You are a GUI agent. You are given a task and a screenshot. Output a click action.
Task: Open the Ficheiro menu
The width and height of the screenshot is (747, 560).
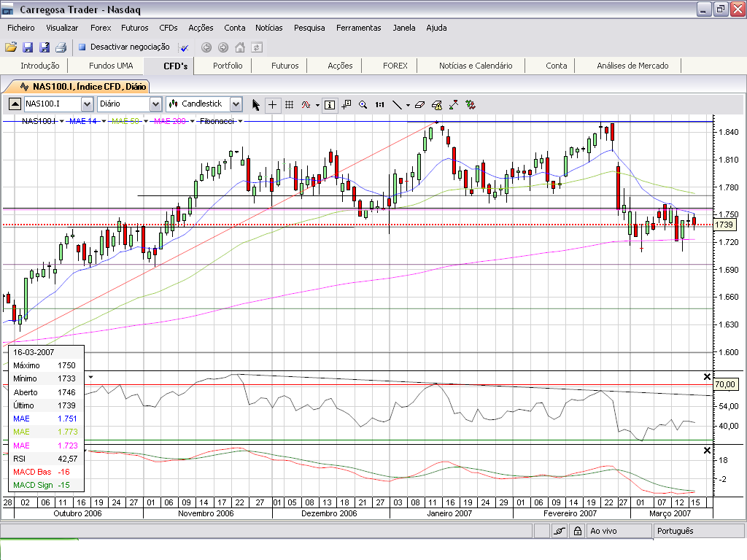coord(21,28)
